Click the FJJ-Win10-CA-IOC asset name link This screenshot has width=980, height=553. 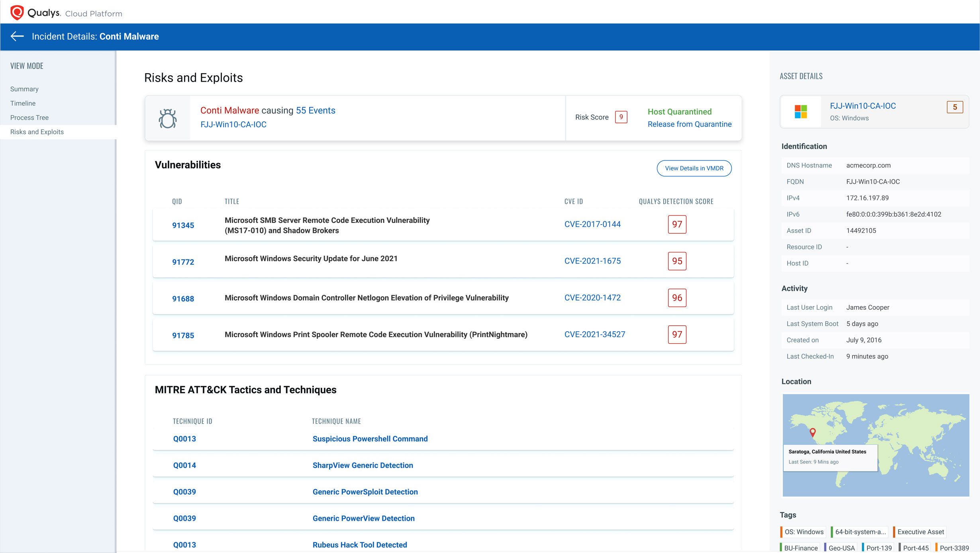[x=862, y=106]
